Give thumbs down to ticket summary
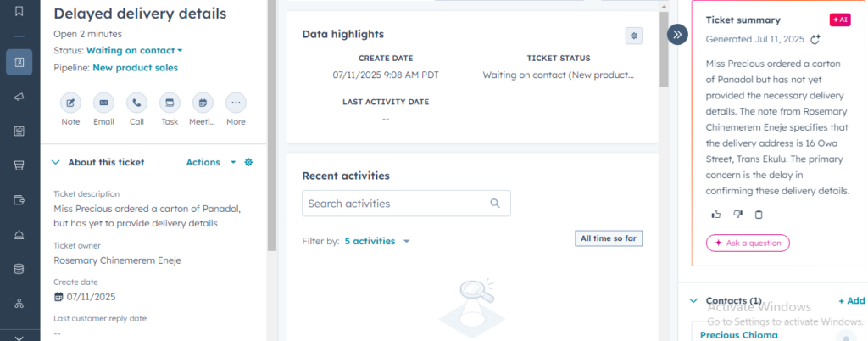This screenshot has height=341, width=868. (737, 215)
